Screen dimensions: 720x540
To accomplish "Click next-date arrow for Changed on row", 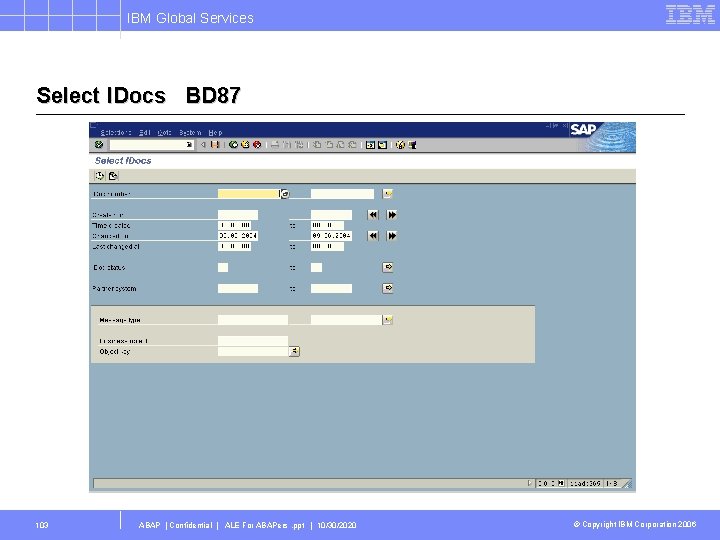I will click(392, 236).
